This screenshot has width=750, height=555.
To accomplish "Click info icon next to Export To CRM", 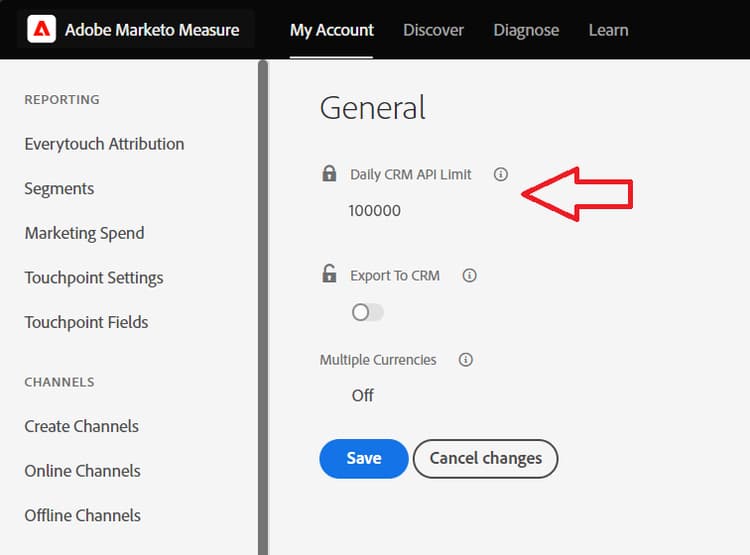I will (x=469, y=275).
